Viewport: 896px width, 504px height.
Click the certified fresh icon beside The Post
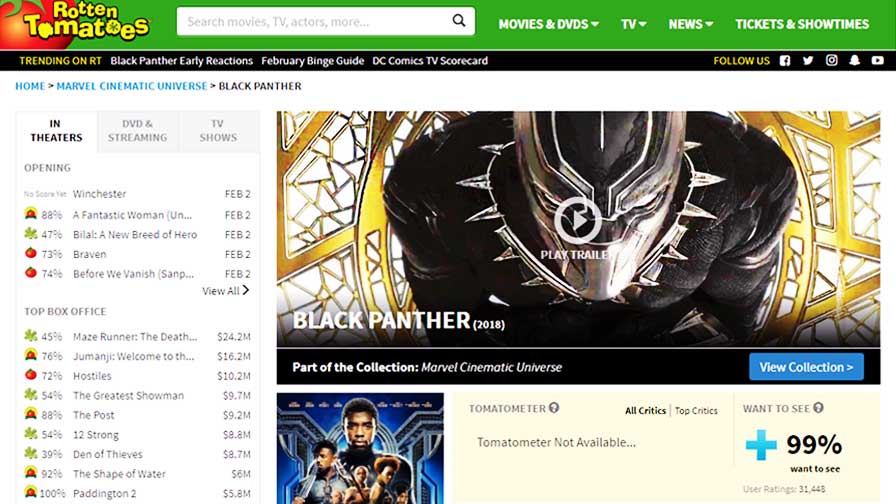coord(31,414)
